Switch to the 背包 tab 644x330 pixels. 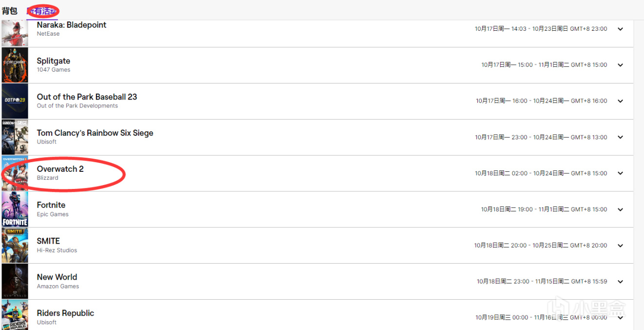(10, 11)
